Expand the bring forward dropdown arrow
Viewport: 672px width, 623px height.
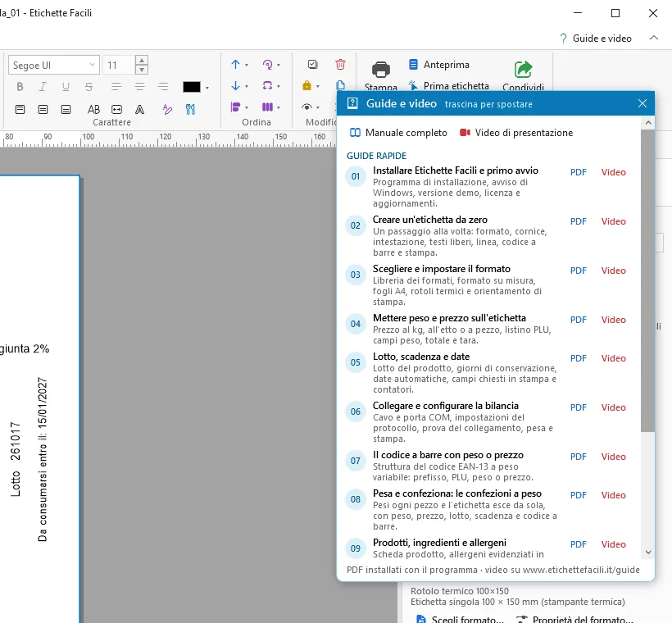(247, 66)
